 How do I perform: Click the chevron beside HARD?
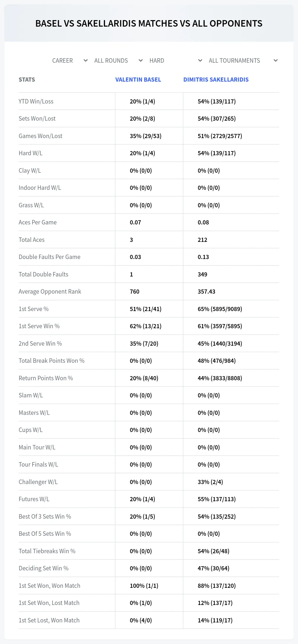(200, 61)
